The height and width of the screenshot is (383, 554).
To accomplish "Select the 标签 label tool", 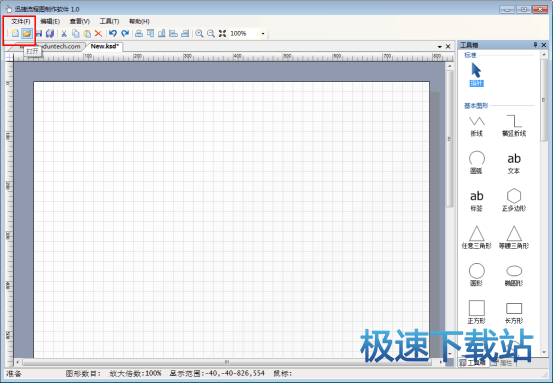I will coord(477,201).
